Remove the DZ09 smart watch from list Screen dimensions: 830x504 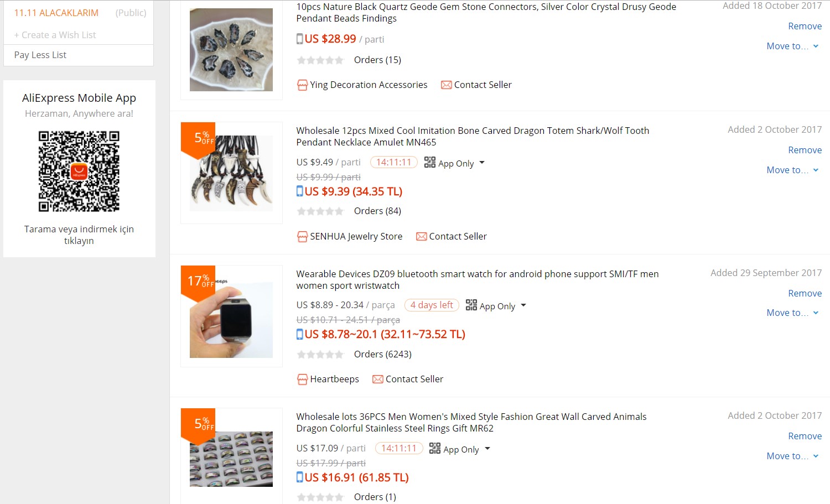pyautogui.click(x=805, y=293)
